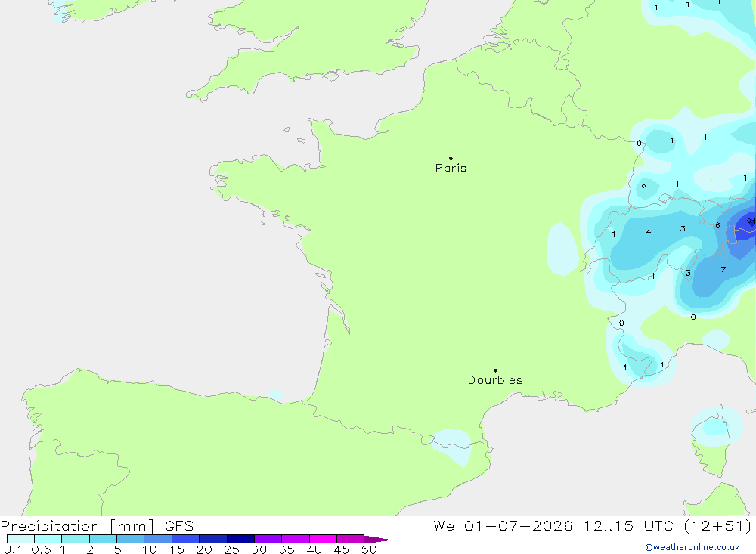Click the 21 mm precipitation value
Viewport: 756px width, 554px height.
[751, 221]
